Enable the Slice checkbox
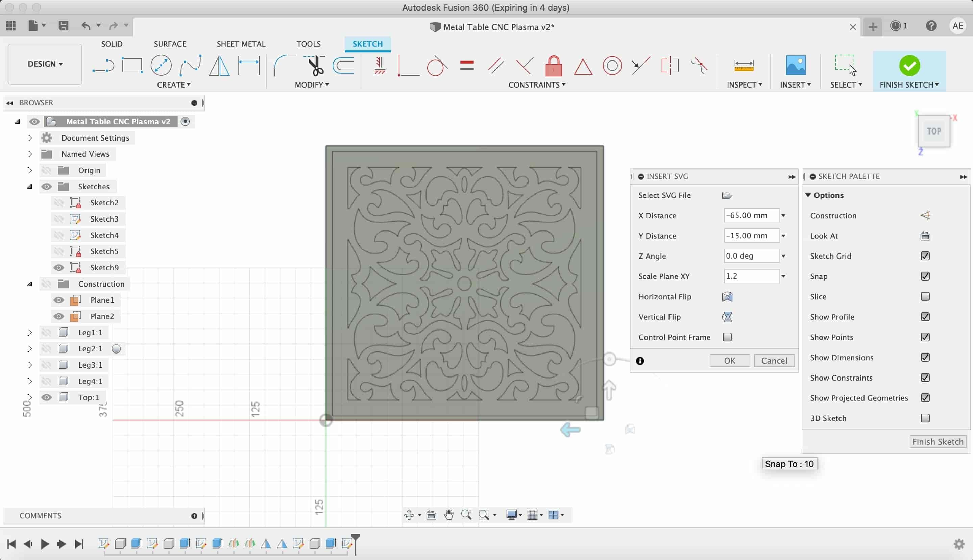The width and height of the screenshot is (973, 560). (x=925, y=296)
